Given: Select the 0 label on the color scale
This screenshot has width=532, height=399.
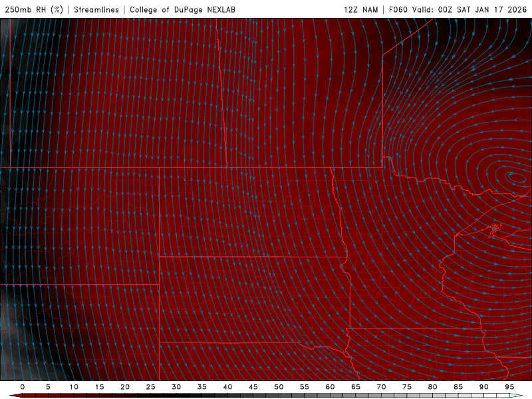Looking at the screenshot, I should tap(23, 387).
